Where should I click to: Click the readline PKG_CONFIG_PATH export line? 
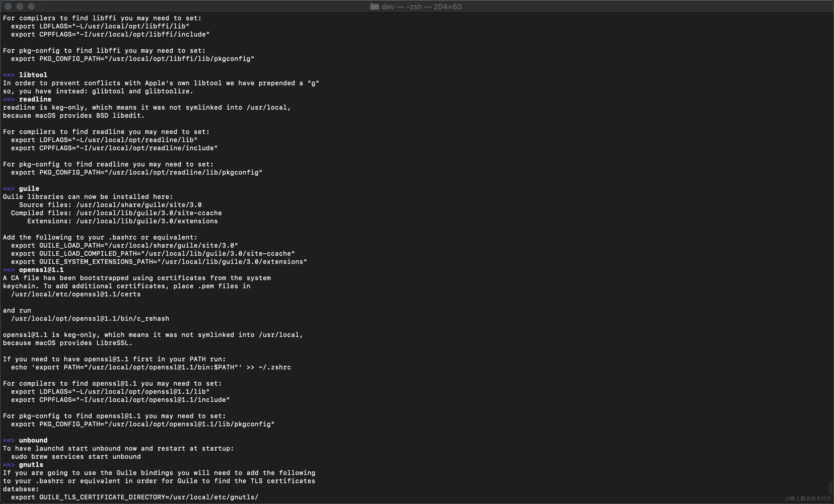pyautogui.click(x=137, y=172)
